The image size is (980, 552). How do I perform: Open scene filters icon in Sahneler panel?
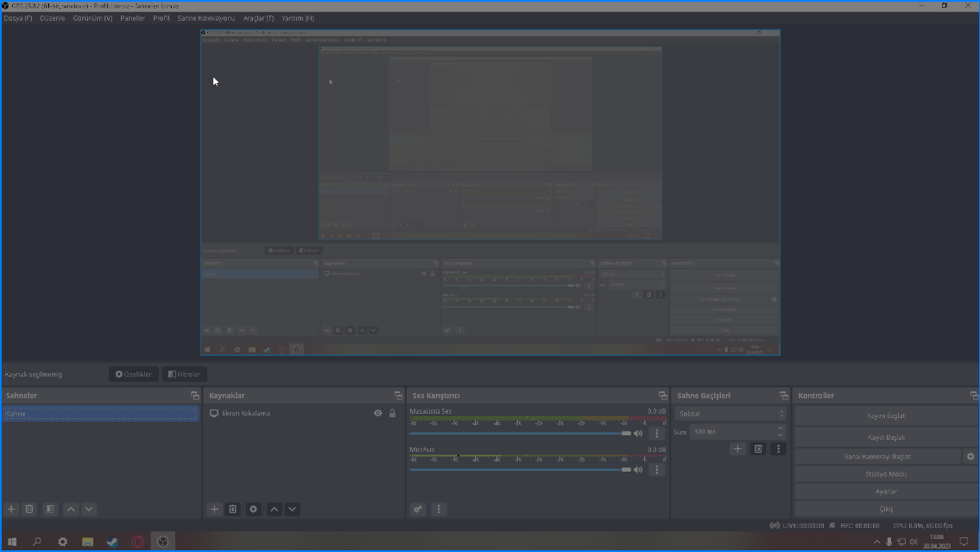[50, 509]
